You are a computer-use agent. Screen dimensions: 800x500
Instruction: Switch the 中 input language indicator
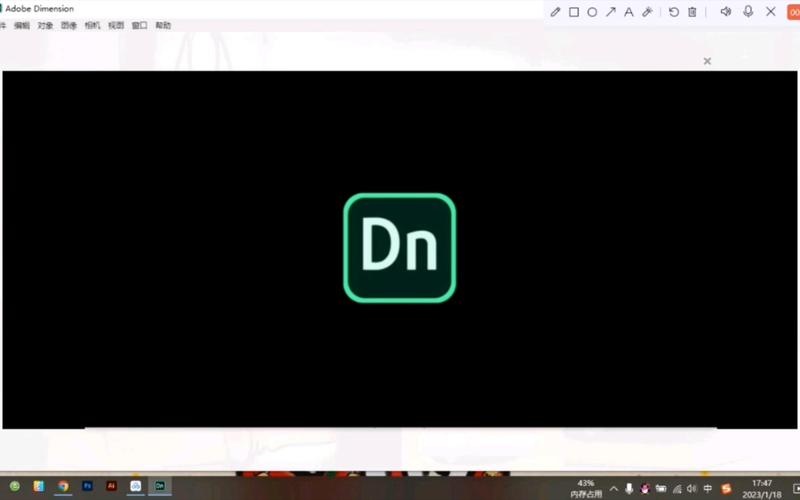click(x=708, y=489)
